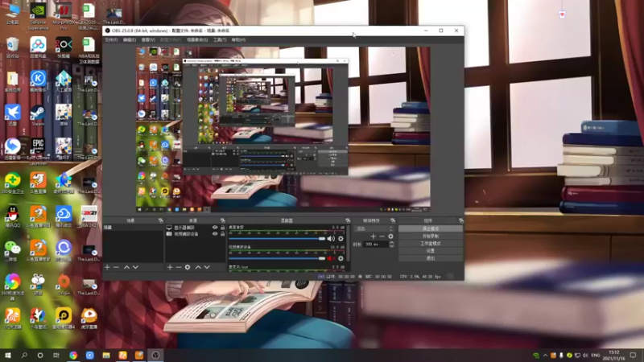Open the WeChat desktop icon

point(13,250)
